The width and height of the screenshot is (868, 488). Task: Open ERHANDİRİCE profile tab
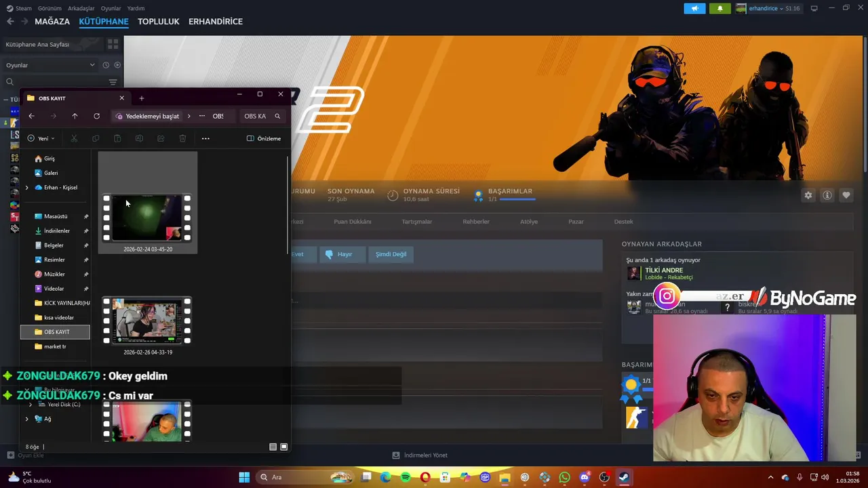point(216,21)
